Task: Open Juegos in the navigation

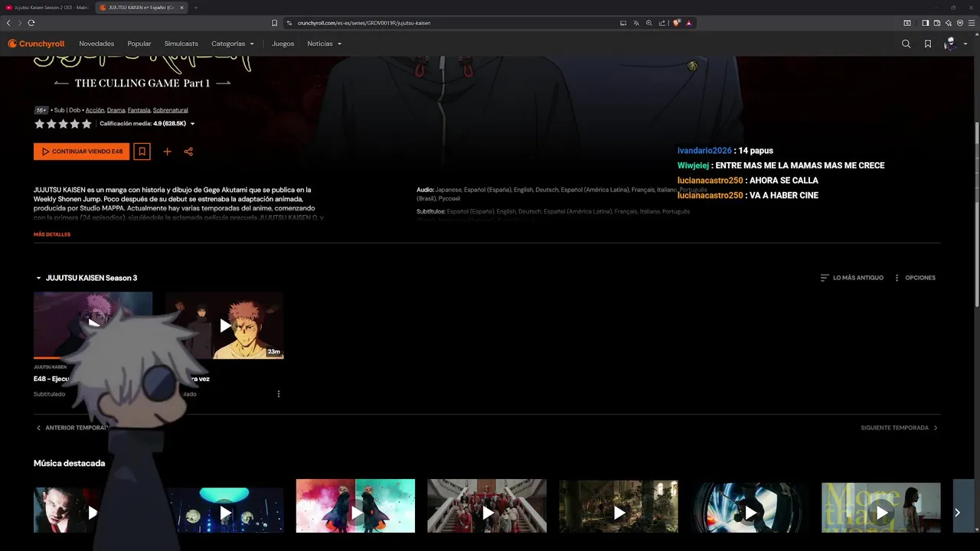Action: (283, 44)
